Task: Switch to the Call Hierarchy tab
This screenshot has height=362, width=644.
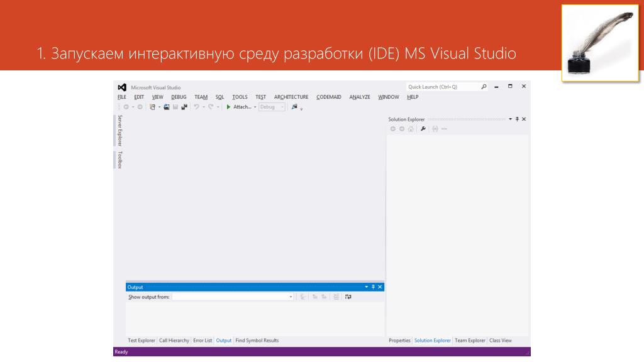Action: click(x=174, y=341)
